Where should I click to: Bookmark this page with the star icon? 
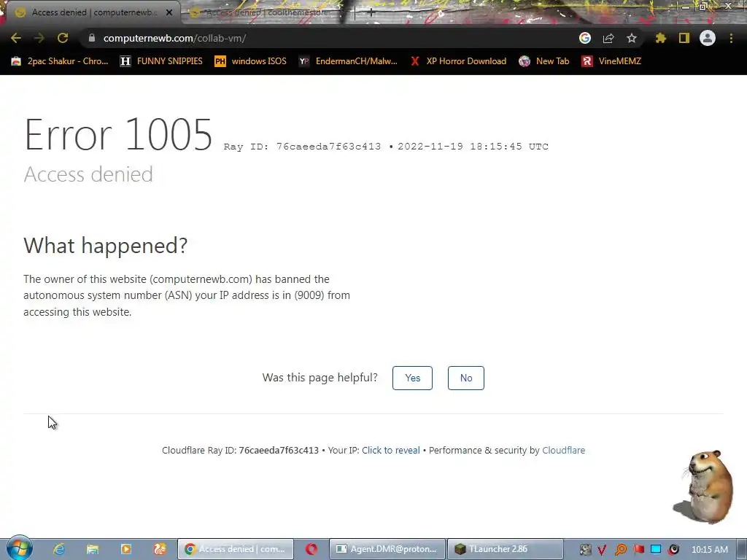632,38
